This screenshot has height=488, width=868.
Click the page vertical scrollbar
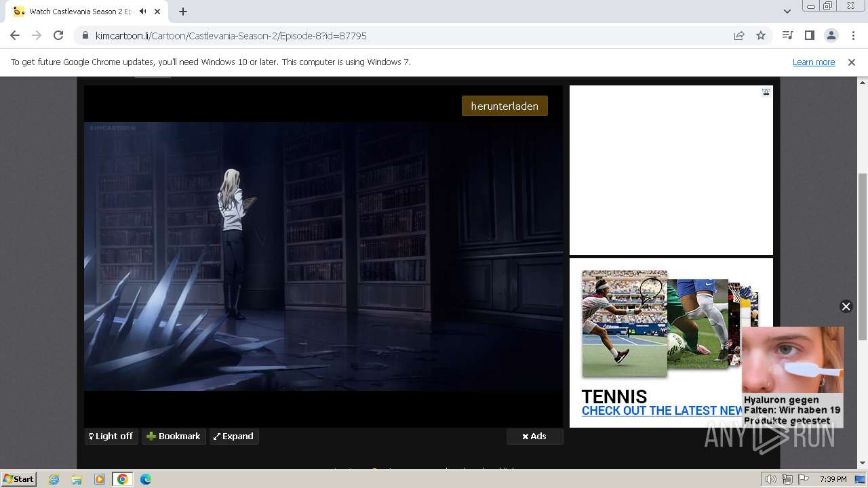(863, 258)
